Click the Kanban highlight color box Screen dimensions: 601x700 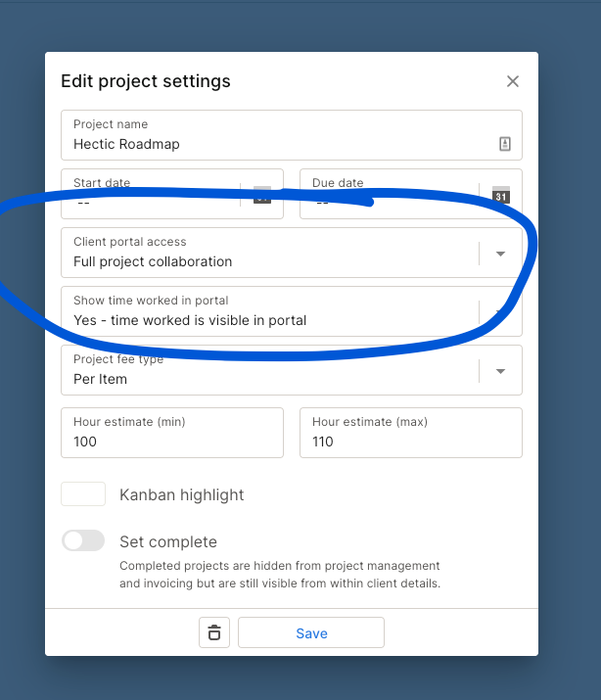pyautogui.click(x=83, y=494)
